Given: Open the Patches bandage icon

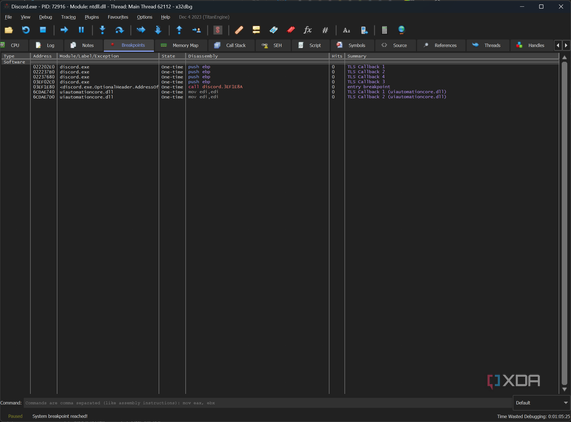Looking at the screenshot, I should coord(239,30).
